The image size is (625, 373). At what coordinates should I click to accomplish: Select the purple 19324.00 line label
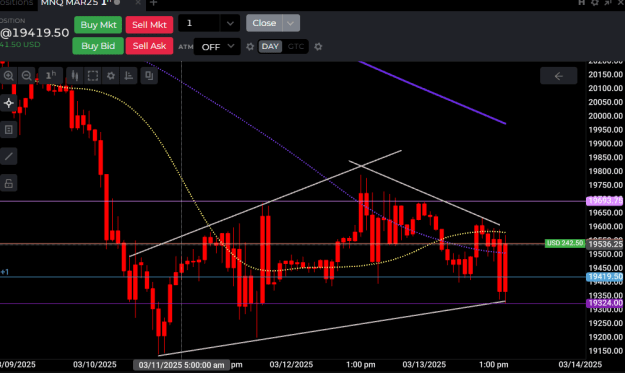(x=605, y=303)
